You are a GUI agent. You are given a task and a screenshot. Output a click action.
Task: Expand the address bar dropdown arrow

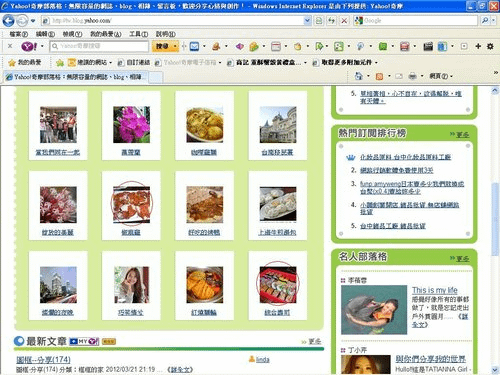click(307, 21)
